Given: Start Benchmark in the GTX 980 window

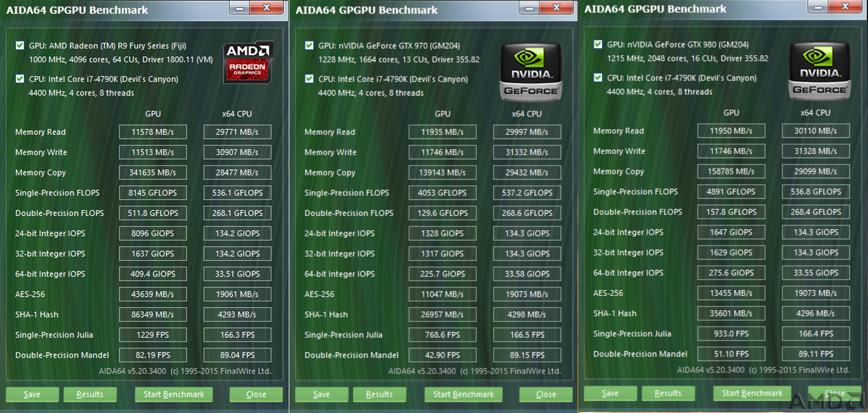Looking at the screenshot, I should 752,393.
